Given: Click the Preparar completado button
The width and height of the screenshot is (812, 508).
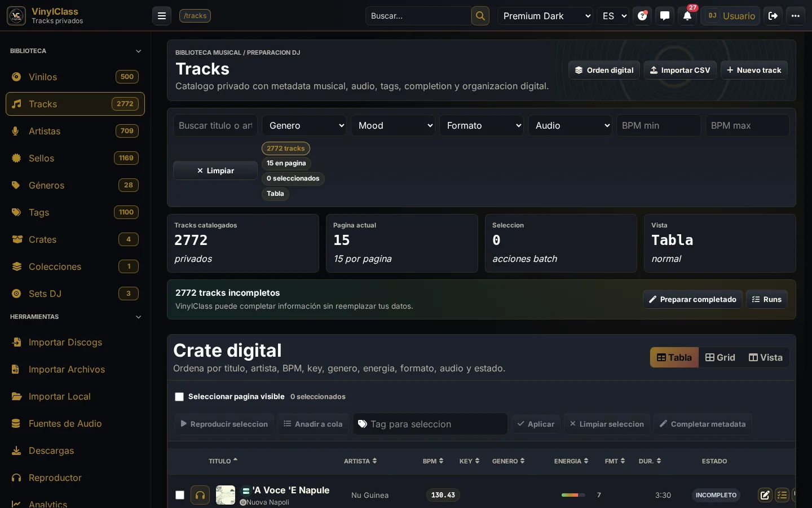Looking at the screenshot, I should (x=692, y=299).
